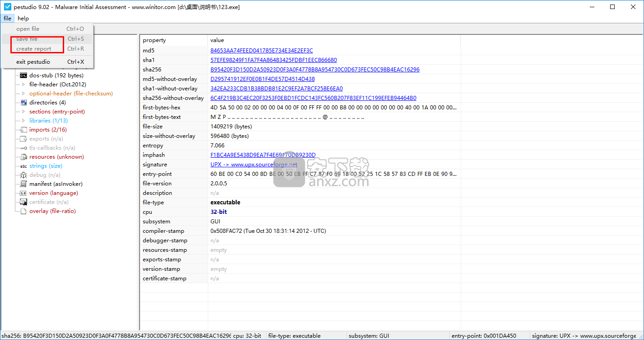Select the certificate-stamp property cell
Image resolution: width=644 pixels, height=340 pixels.
pos(174,279)
